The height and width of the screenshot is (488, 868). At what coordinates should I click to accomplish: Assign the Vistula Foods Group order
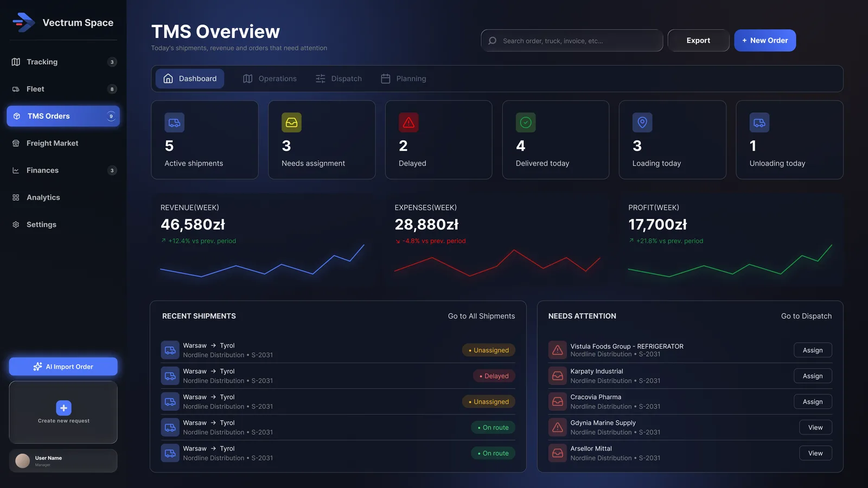[813, 350]
